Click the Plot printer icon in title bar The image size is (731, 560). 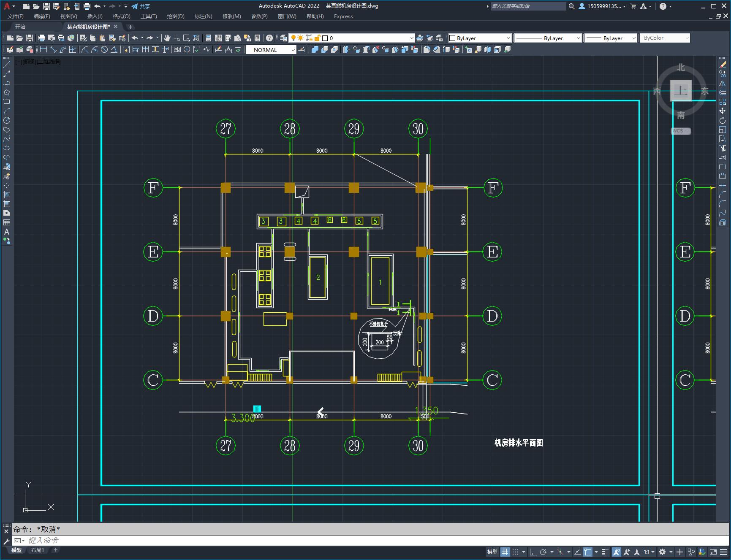(x=87, y=6)
